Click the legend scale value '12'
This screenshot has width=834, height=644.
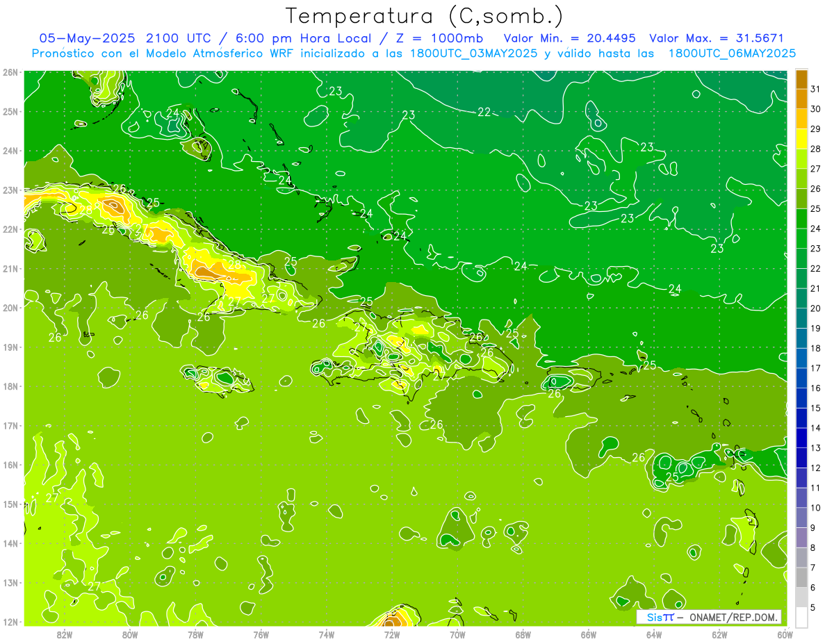point(815,468)
